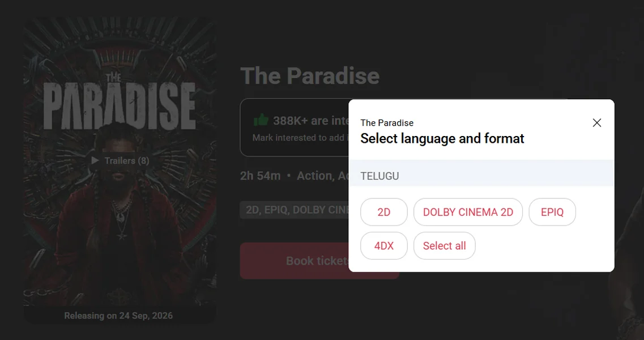Click the 388K+ are interested text
Viewport: 644px width, 340px height.
coord(311,121)
